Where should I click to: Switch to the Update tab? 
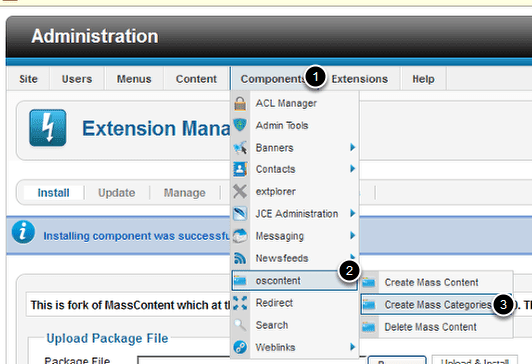(x=116, y=193)
